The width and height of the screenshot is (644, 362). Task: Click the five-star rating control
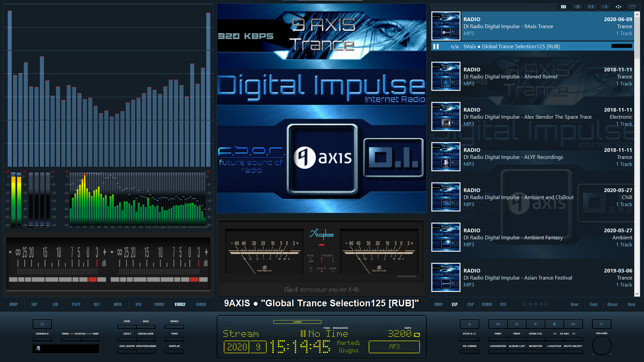point(535,304)
